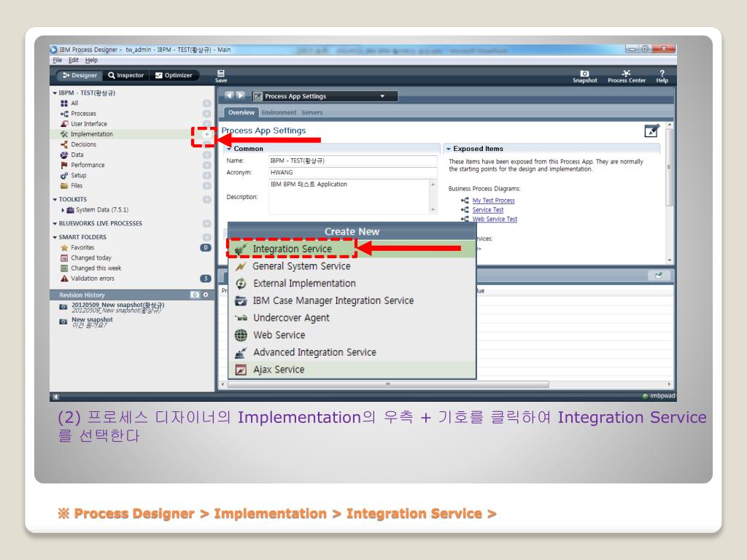Select All in library list
Screen dimensions: 747x560
(74, 103)
